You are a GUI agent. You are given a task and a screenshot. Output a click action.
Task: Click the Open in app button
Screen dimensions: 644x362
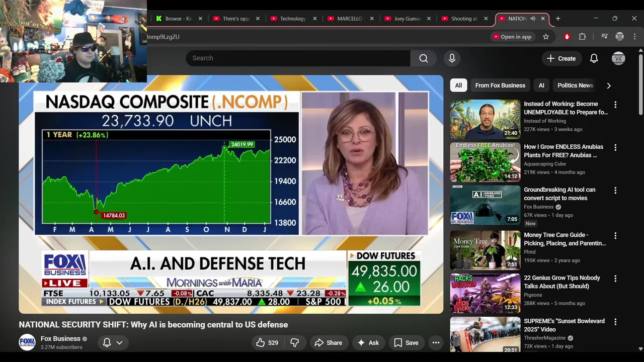click(512, 37)
